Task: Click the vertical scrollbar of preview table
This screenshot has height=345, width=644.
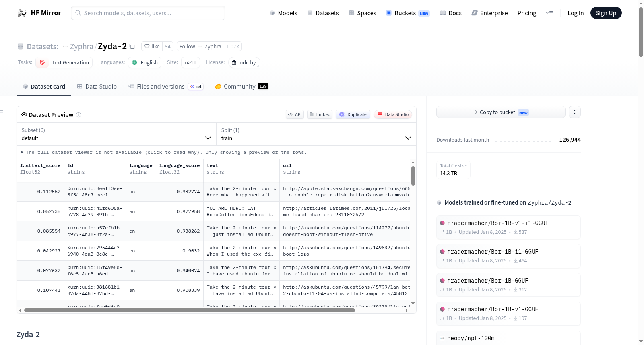Action: click(413, 176)
